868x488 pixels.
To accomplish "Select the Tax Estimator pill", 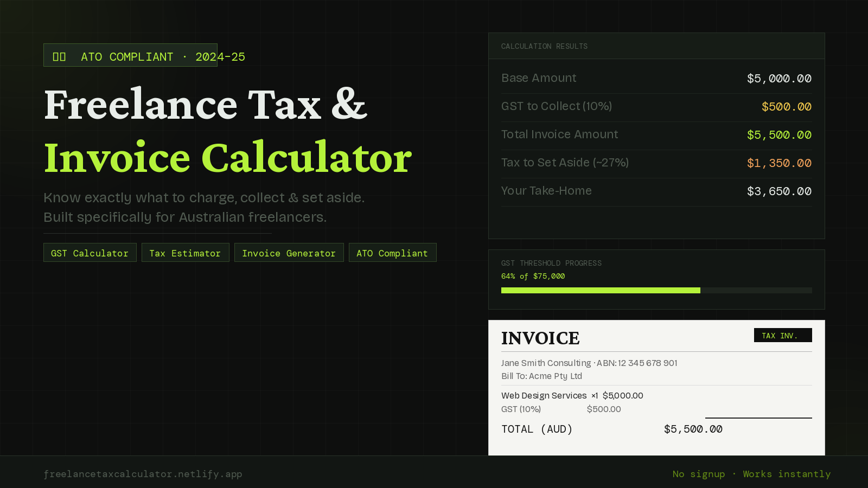I will (185, 253).
